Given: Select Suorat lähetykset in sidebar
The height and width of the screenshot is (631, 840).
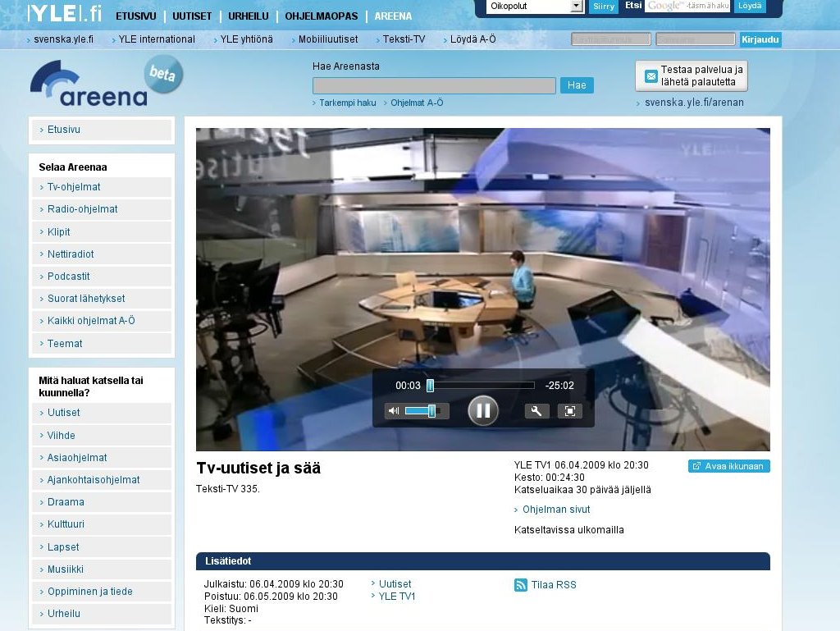Looking at the screenshot, I should pyautogui.click(x=102, y=299).
